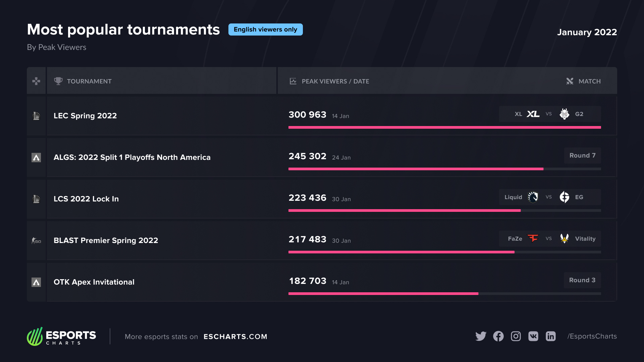The image size is (644, 362).
Task: Click the Apex Legends icon beside ALGS row
Action: click(x=36, y=158)
